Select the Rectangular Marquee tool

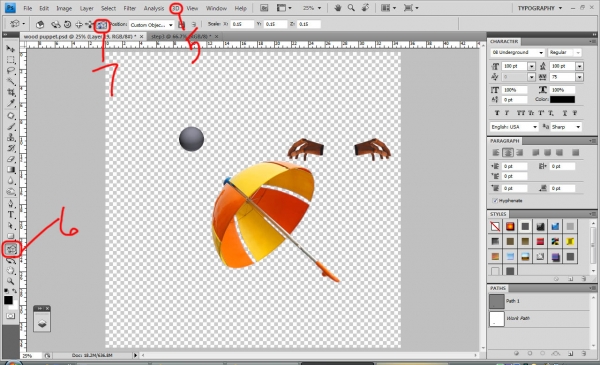pos(10,60)
